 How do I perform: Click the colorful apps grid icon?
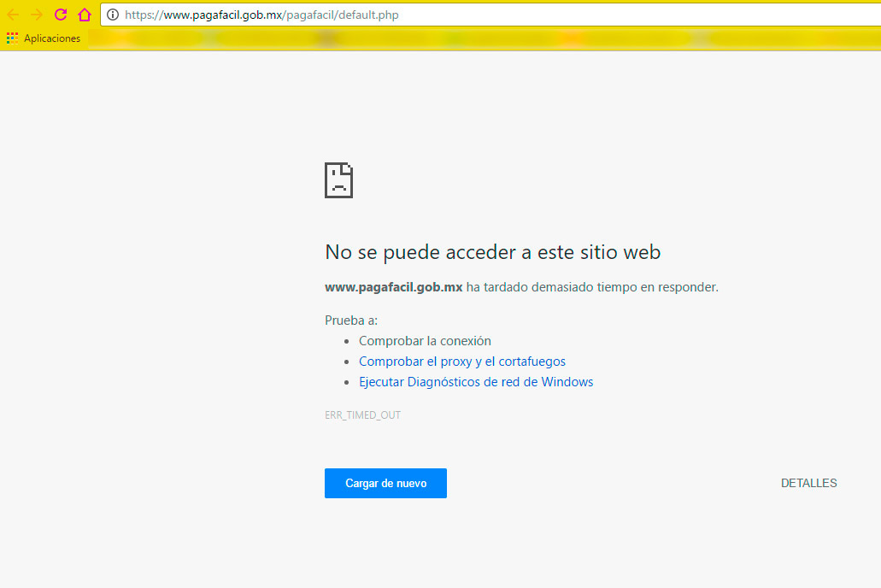tap(12, 38)
